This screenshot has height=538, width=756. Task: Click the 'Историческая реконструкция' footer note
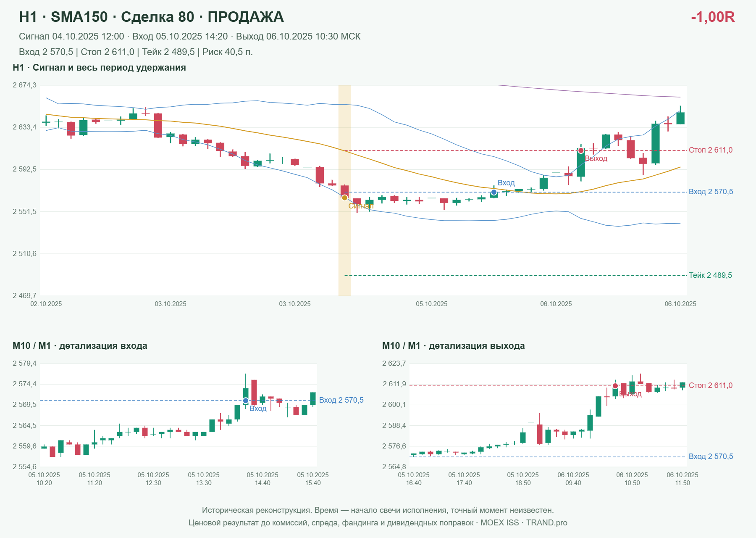click(x=378, y=510)
